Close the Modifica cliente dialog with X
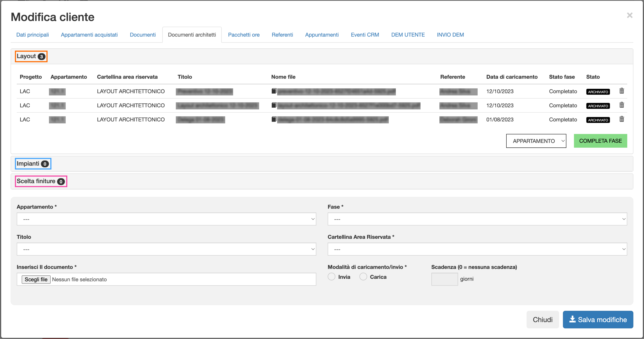This screenshot has height=339, width=644. tap(629, 15)
